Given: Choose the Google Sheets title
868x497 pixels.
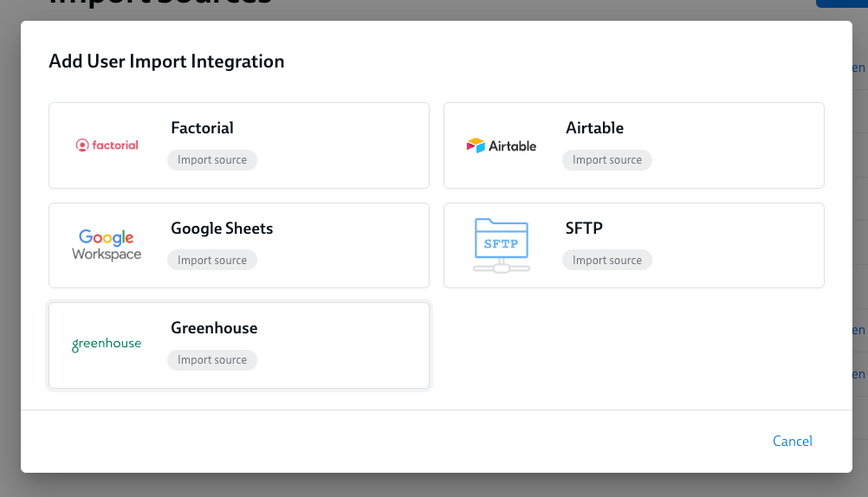Looking at the screenshot, I should (x=222, y=228).
